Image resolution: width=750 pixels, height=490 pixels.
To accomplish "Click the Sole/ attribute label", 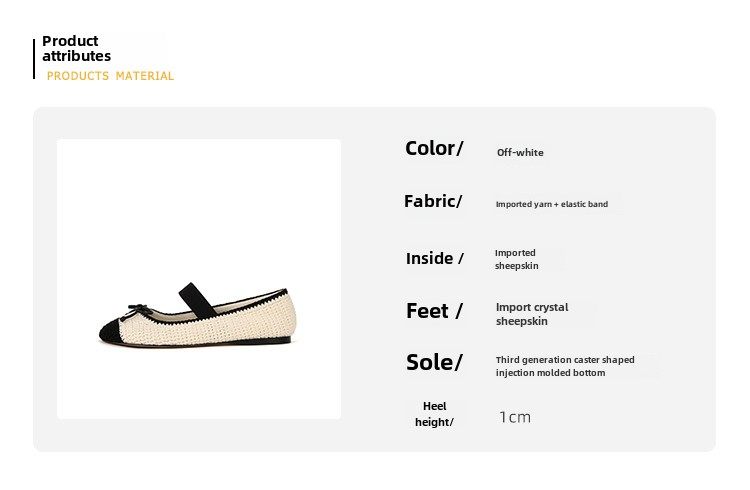I will click(434, 362).
